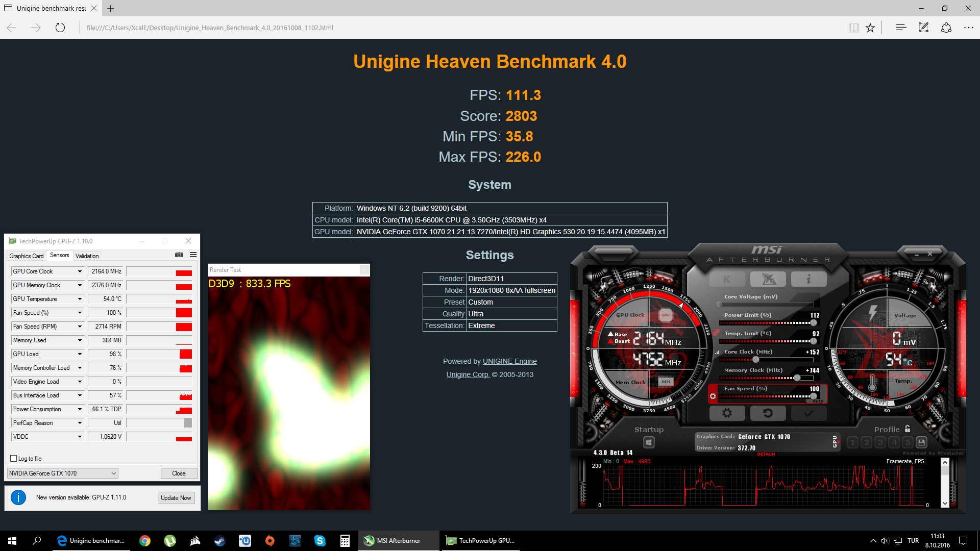Viewport: 980px width, 551px height.
Task: Click the browser Refresh button
Action: pos(60,28)
